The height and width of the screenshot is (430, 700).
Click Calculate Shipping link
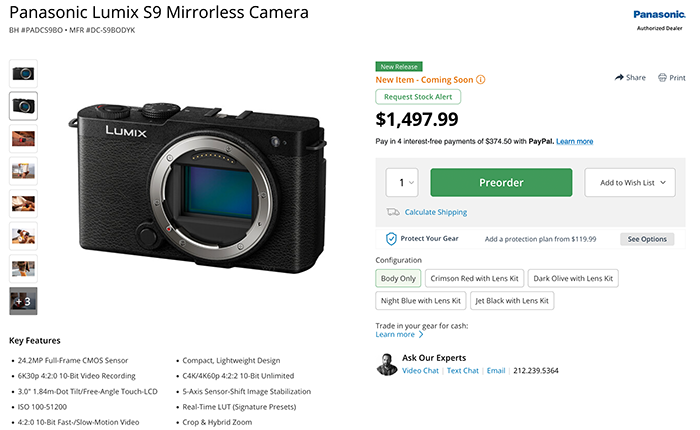click(436, 212)
